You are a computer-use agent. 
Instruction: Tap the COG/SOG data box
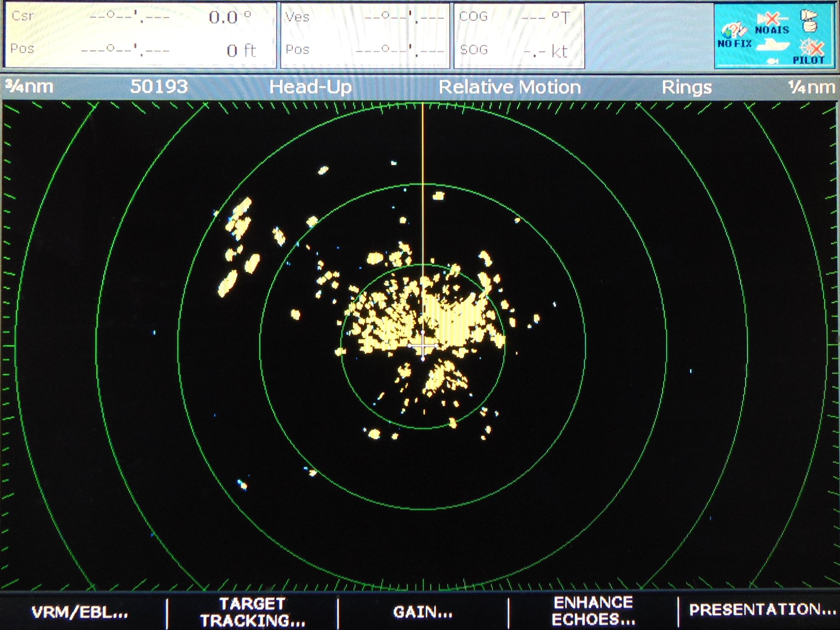tap(519, 36)
